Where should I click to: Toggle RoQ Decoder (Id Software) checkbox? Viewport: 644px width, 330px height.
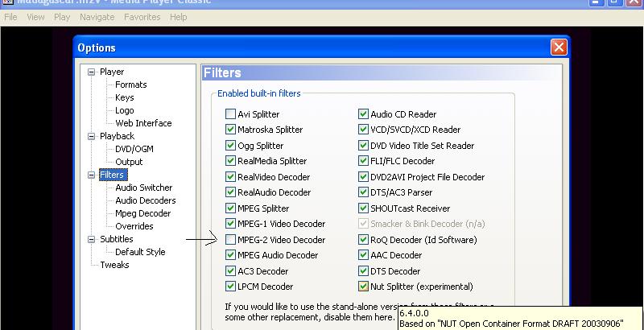coord(363,240)
